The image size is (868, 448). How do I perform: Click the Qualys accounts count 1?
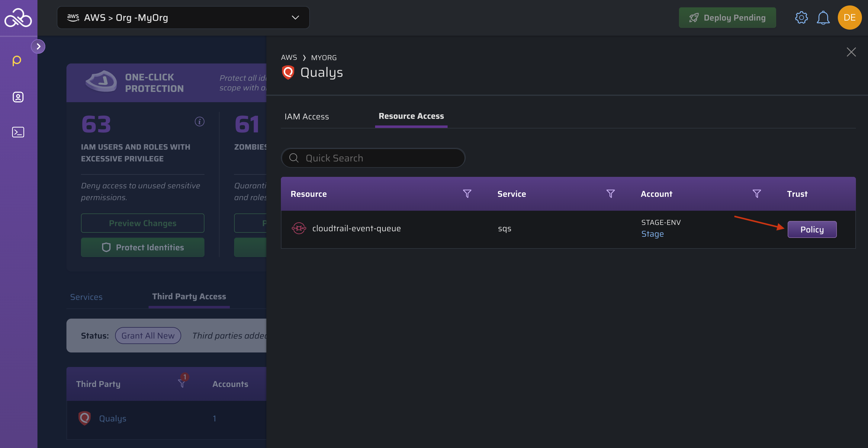click(214, 418)
